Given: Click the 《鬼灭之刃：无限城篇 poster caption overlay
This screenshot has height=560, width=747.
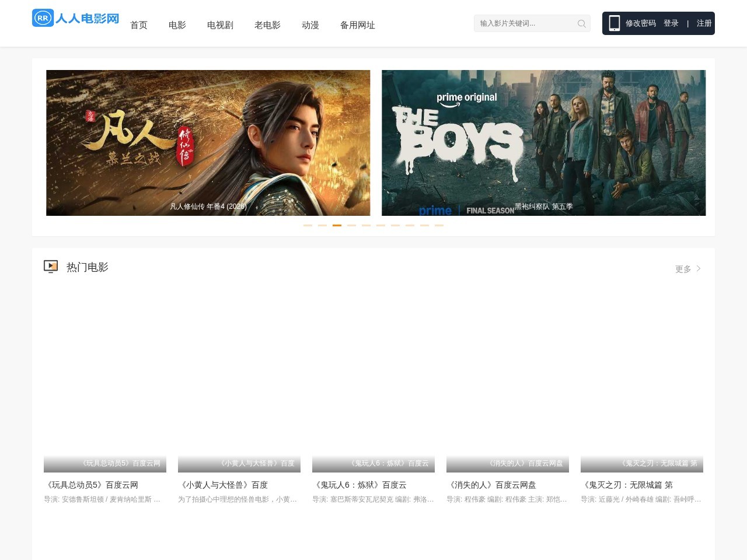Looking at the screenshot, I should tap(642, 464).
